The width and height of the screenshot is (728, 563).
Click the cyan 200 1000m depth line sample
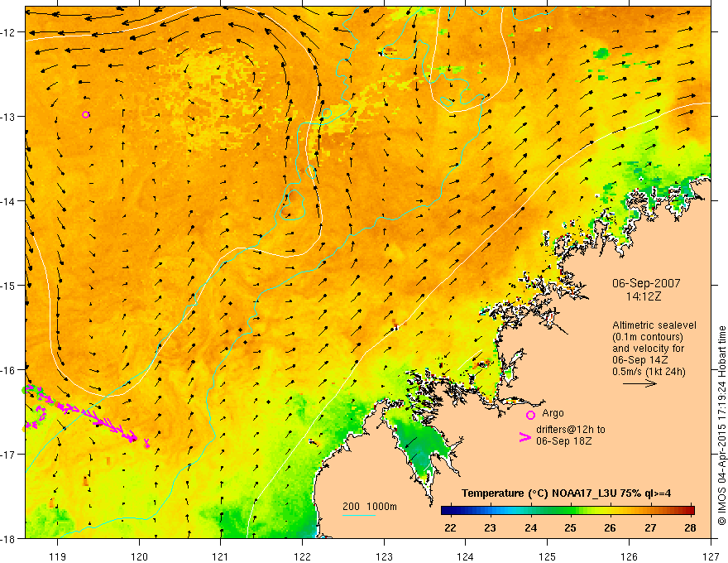(x=359, y=515)
